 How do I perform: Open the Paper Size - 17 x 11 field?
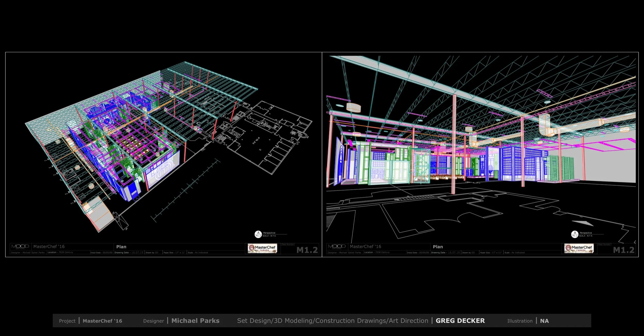[175, 253]
